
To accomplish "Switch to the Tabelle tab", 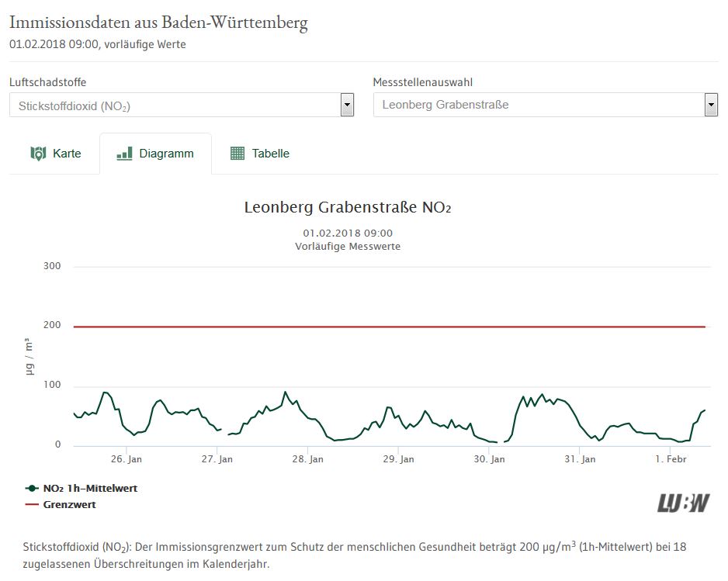I will (270, 154).
